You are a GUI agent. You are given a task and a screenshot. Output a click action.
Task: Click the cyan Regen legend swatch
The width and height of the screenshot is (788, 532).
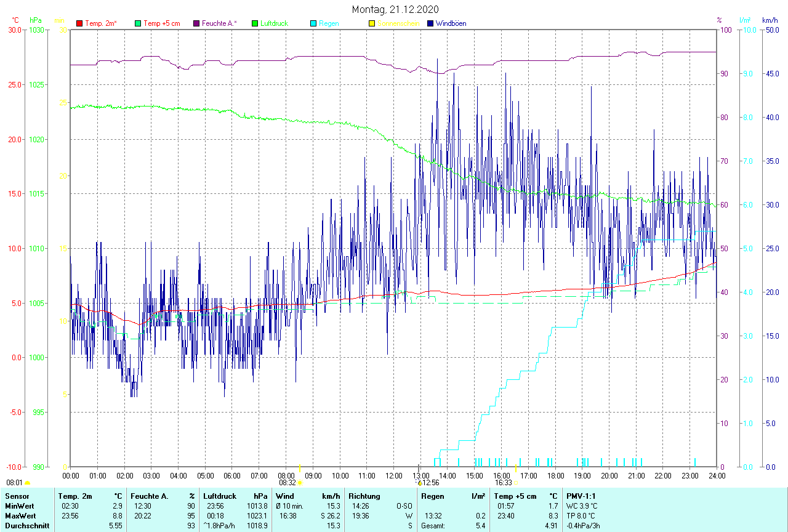(313, 23)
